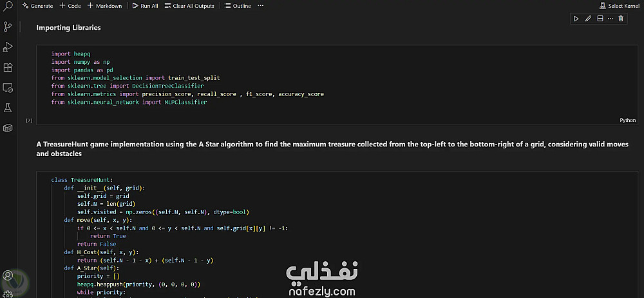Open the Run and Debug view

(x=8, y=47)
